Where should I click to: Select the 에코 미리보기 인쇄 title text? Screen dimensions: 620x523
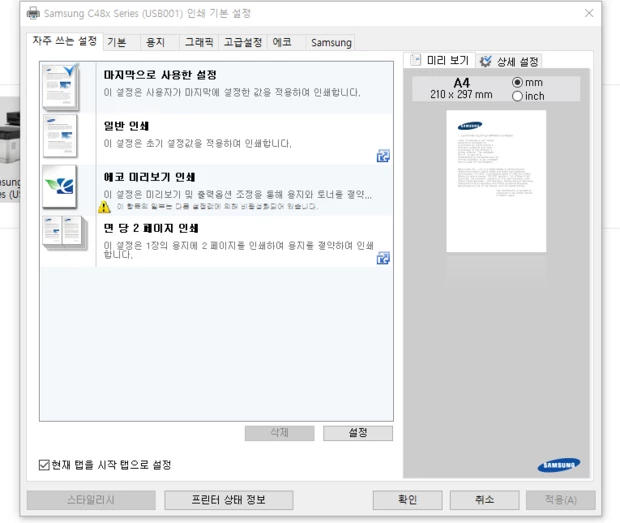[x=149, y=177]
